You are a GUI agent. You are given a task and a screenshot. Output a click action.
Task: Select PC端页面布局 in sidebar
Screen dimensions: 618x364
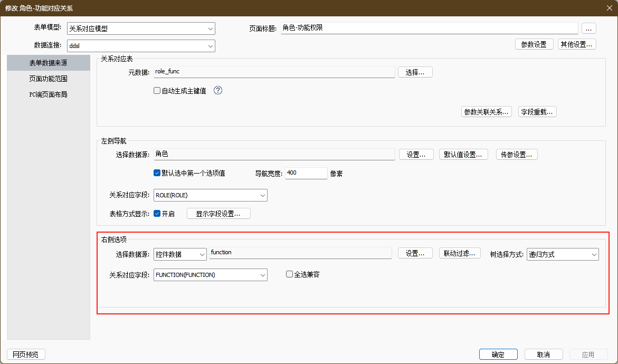click(48, 95)
